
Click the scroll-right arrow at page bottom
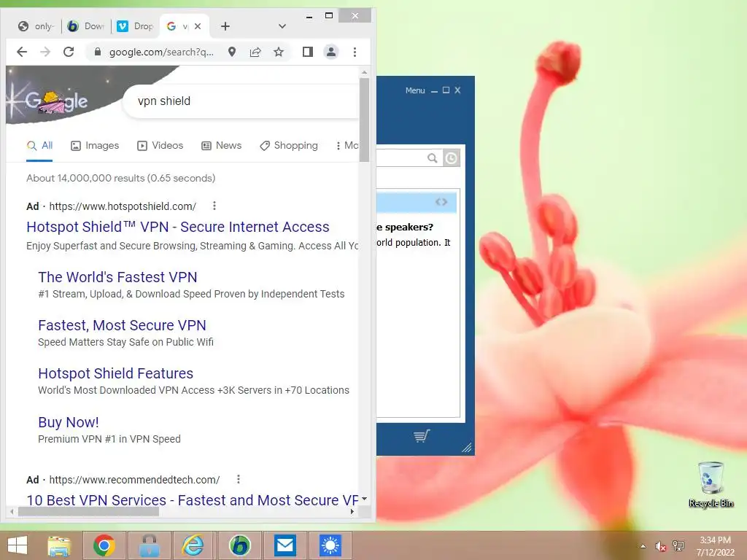point(352,512)
